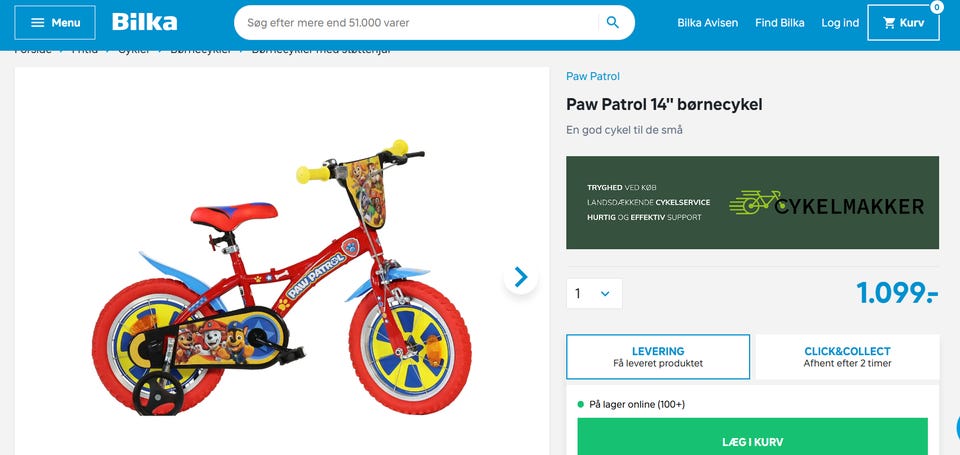Image resolution: width=960 pixels, height=455 pixels.
Task: Click Log ind link
Action: pos(840,23)
